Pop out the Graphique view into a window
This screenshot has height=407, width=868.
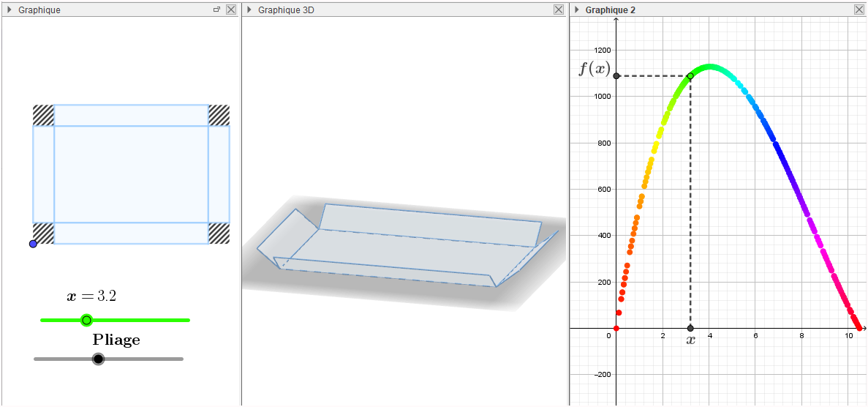(216, 10)
